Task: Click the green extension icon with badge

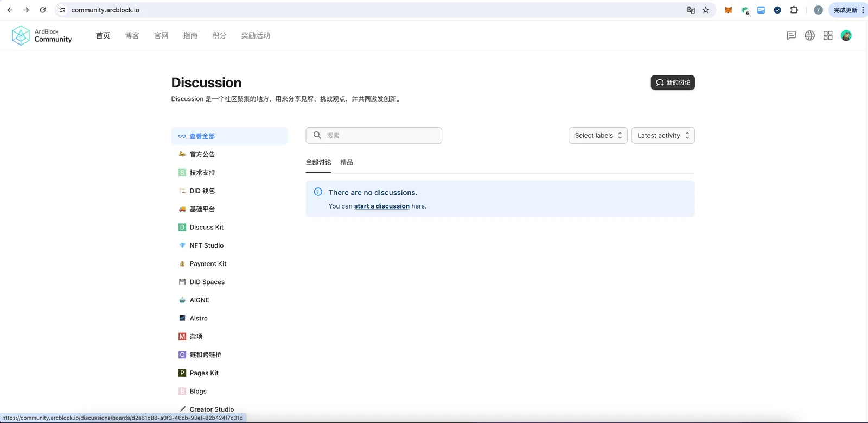Action: pos(745,10)
